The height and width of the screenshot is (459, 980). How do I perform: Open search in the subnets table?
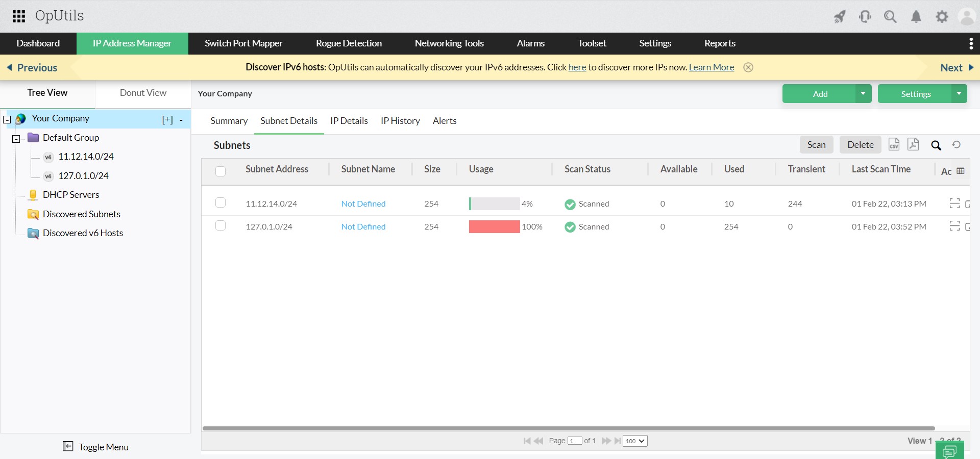click(936, 145)
